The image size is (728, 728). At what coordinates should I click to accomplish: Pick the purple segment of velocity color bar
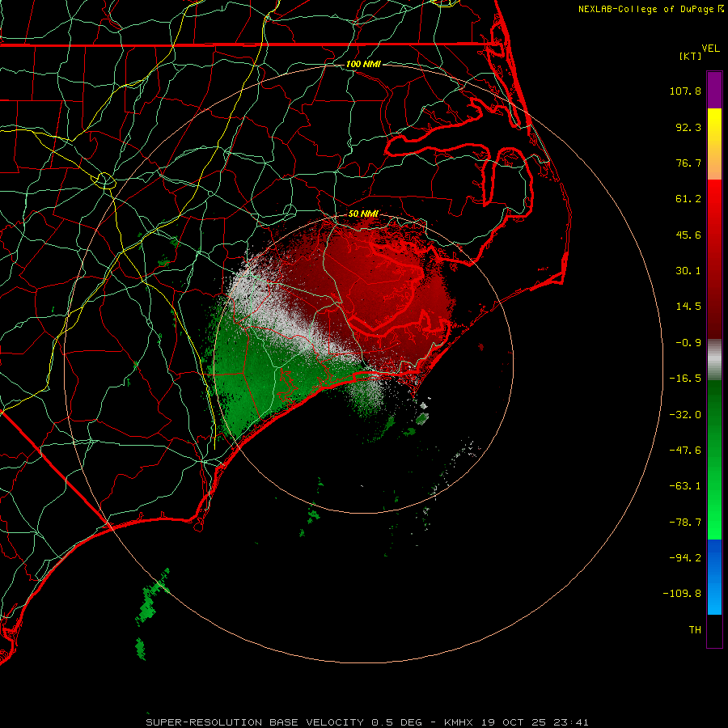tap(714, 90)
